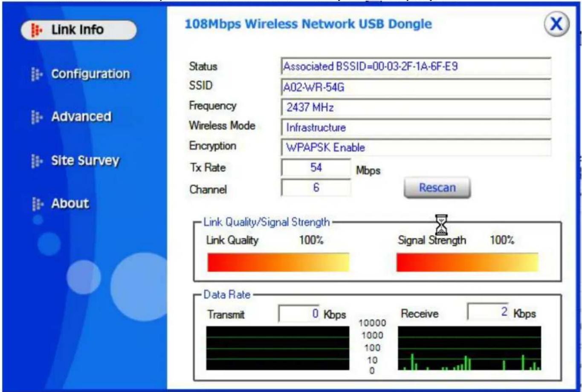The height and width of the screenshot is (392, 582).
Task: Click the Status field showing Associated BSSID
Action: pyautogui.click(x=416, y=67)
